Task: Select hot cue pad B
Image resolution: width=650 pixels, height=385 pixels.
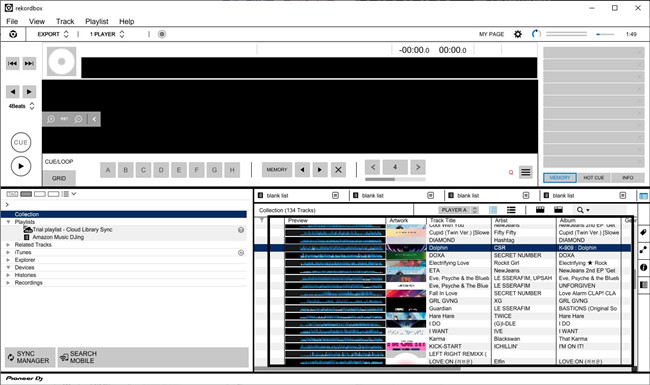Action: click(x=126, y=169)
